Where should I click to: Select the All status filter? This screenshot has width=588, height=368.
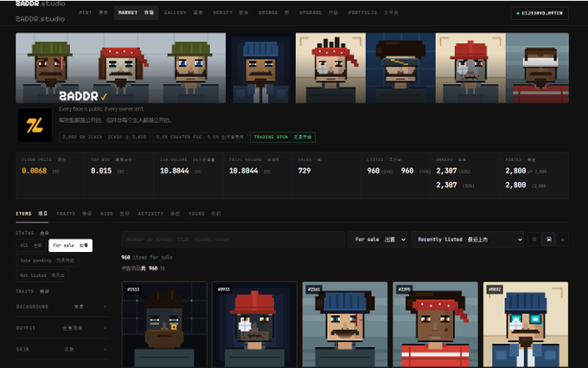tap(31, 245)
